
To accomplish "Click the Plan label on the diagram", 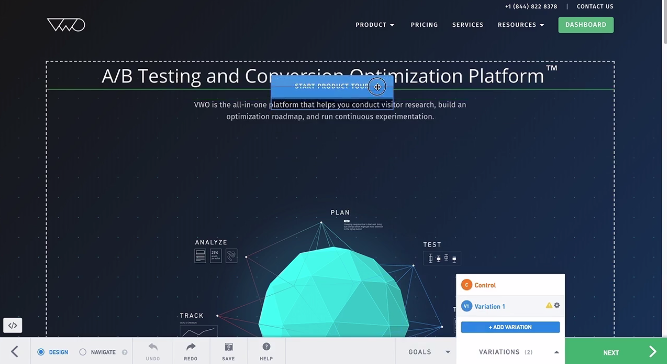I will (340, 212).
